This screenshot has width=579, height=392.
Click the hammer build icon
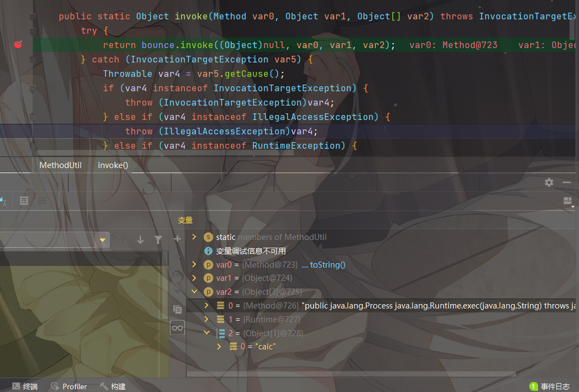coord(104,386)
